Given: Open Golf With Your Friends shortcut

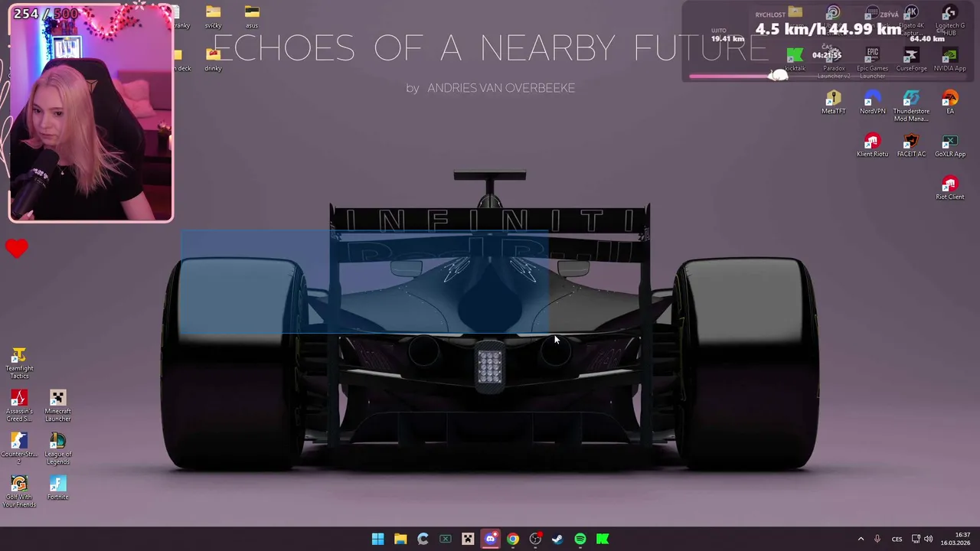Looking at the screenshot, I should pos(19,492).
